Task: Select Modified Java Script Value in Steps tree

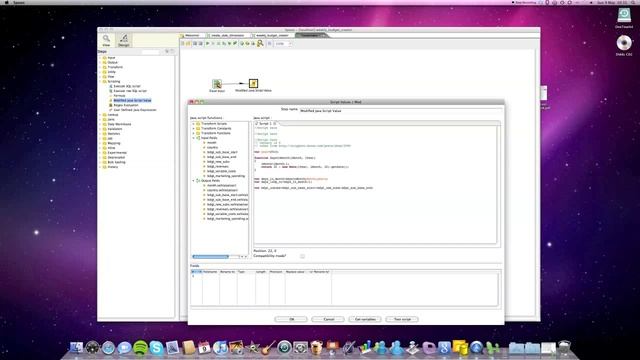Action: pos(132,100)
